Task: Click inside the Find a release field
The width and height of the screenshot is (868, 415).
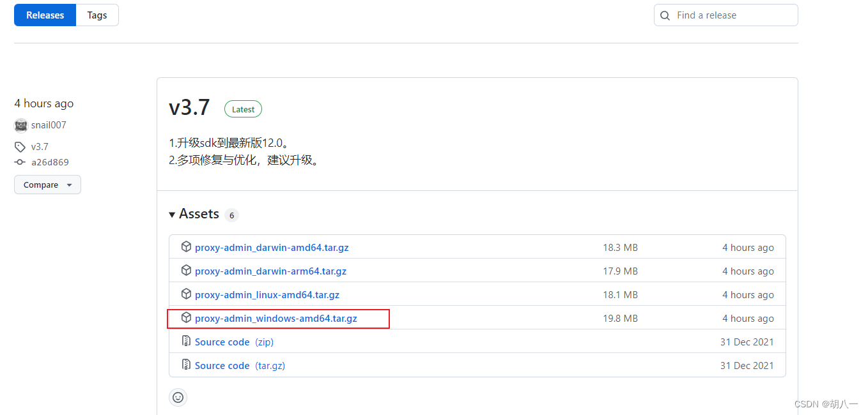Action: coord(725,15)
